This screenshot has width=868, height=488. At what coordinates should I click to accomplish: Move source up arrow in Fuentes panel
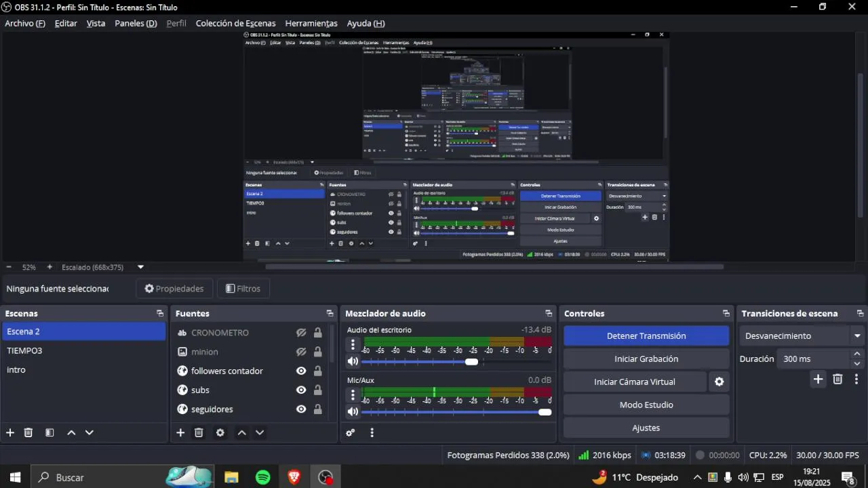[x=241, y=432]
